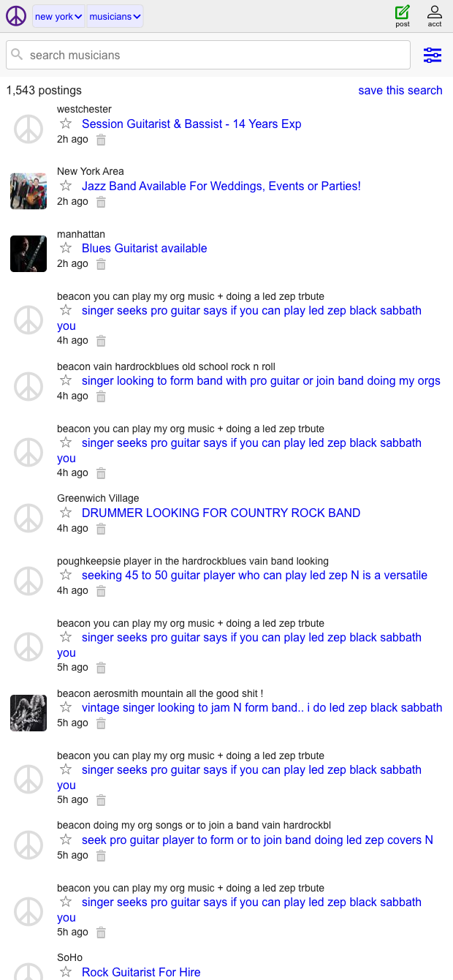453x980 pixels.
Task: Favorite the vintage singer posting's star
Action: [x=65, y=707]
